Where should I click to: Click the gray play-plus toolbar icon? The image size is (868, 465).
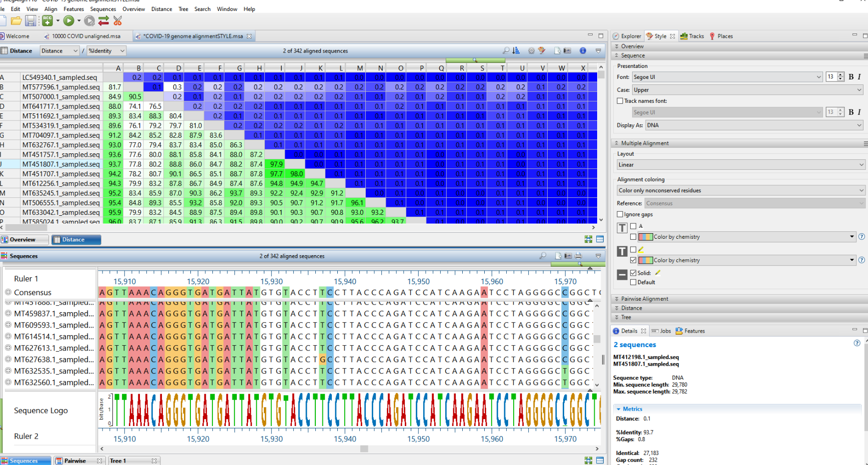(89, 20)
